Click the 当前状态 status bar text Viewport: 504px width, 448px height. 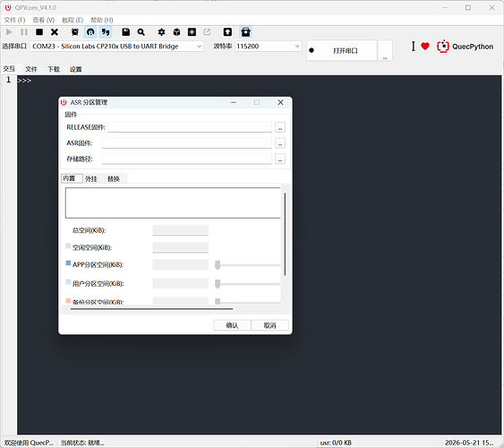82,443
